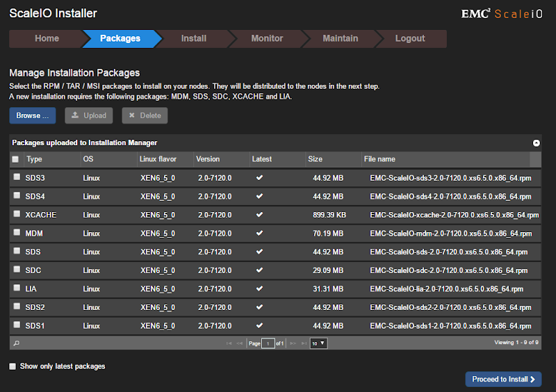Click the search magnifier icon in table footer

16,343
